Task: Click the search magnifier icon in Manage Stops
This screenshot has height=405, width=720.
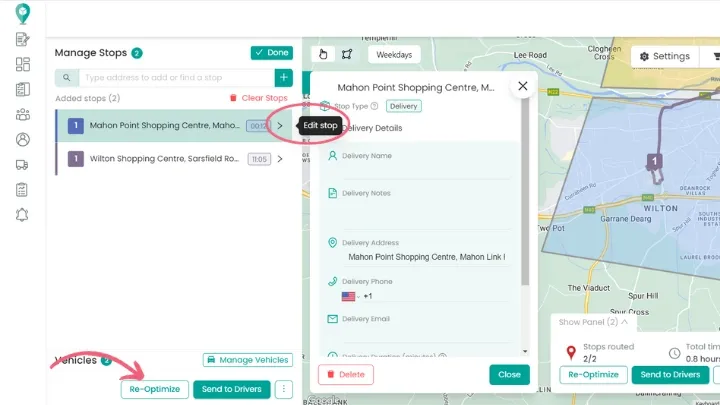Action: tap(67, 78)
